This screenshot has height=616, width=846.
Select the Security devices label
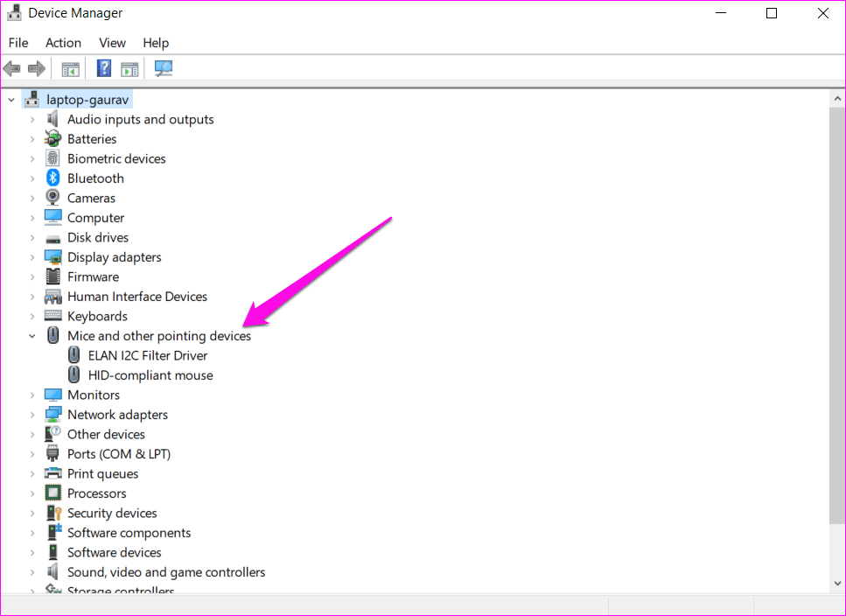coord(112,513)
